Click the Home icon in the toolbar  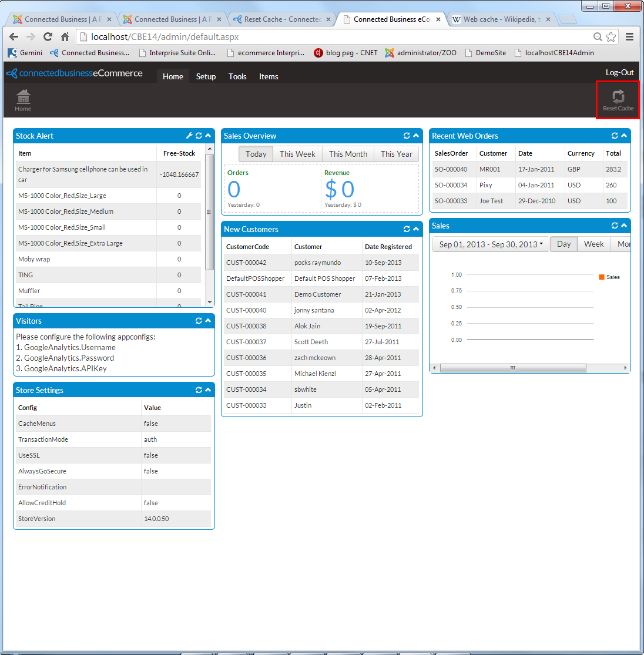[23, 99]
